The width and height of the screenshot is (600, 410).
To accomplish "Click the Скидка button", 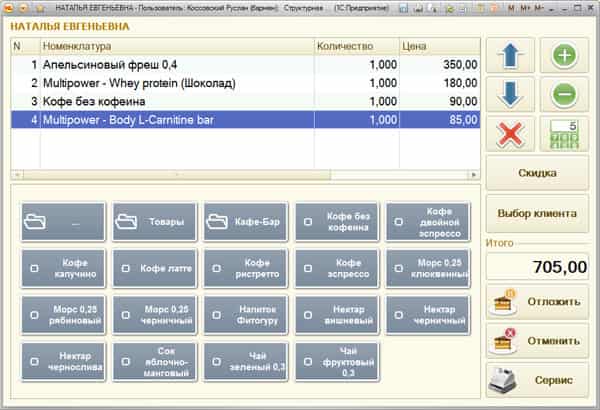I will click(x=537, y=173).
